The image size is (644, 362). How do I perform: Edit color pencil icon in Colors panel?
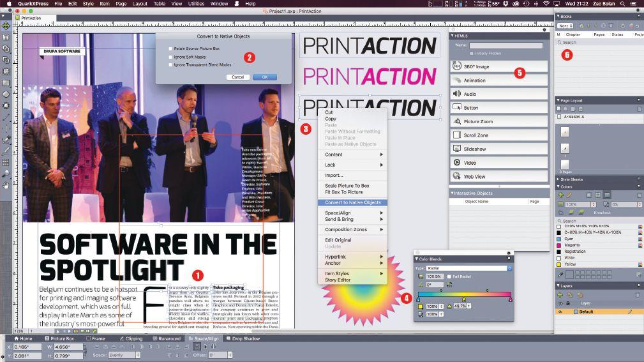(x=569, y=195)
